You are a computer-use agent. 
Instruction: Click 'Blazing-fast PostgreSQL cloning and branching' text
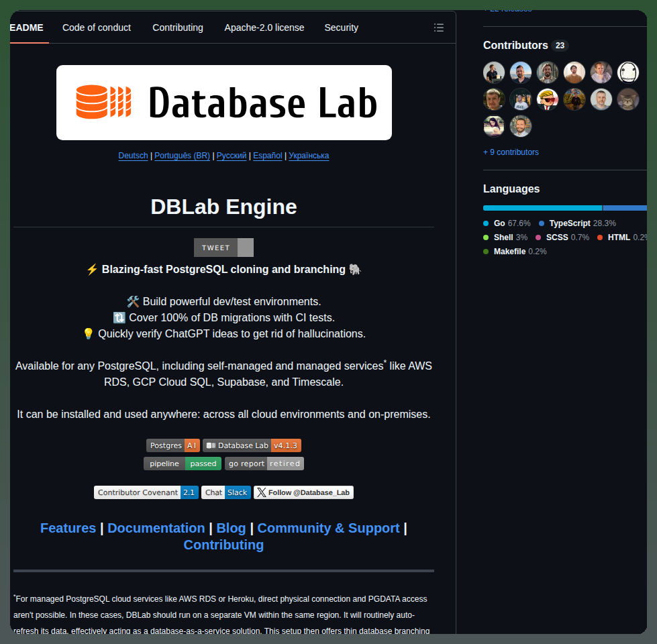pos(223,269)
